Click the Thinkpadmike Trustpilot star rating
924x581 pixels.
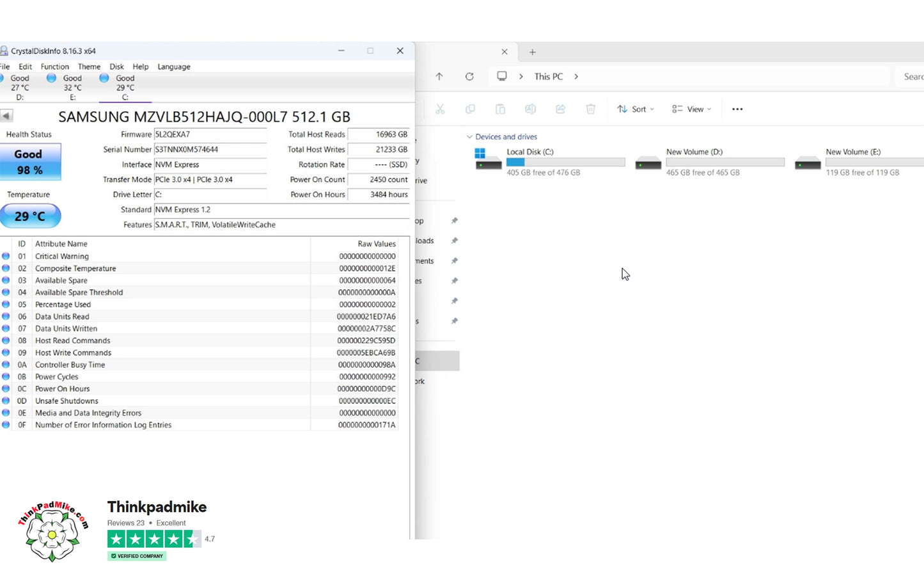pos(154,539)
